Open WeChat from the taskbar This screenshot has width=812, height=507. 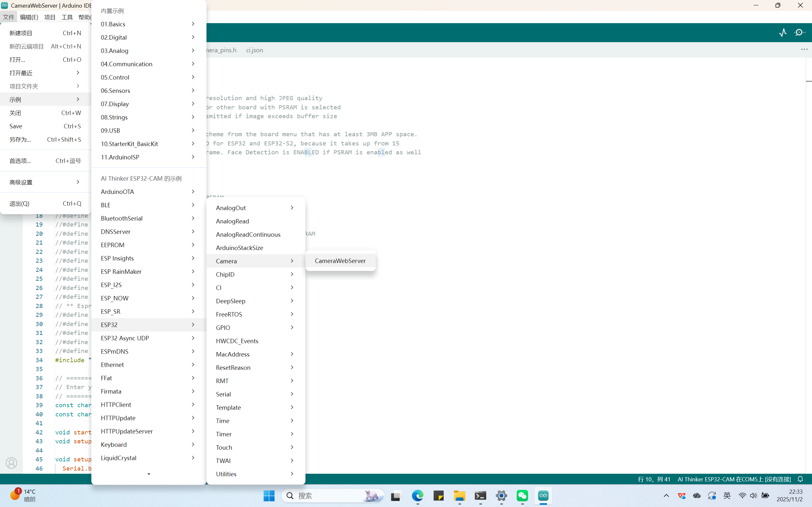pos(522,496)
